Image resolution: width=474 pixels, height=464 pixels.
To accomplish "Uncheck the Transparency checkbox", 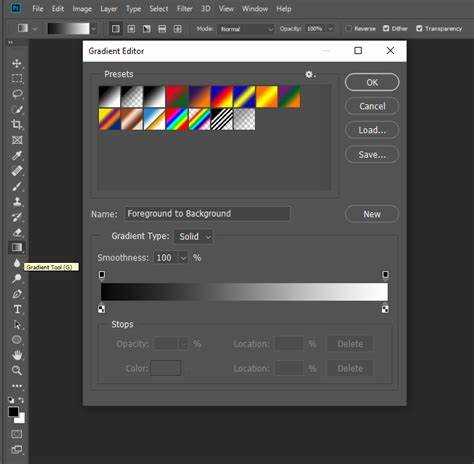I will point(419,29).
